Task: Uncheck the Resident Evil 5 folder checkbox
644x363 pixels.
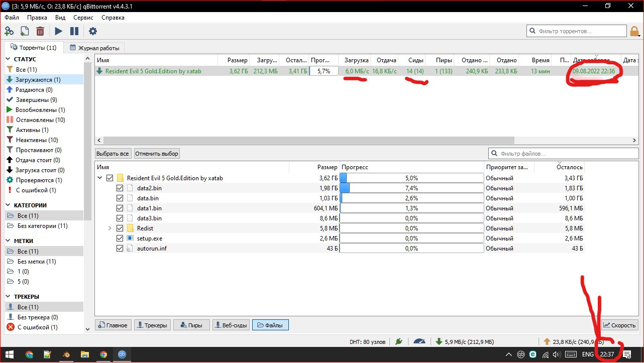Action: pos(110,178)
